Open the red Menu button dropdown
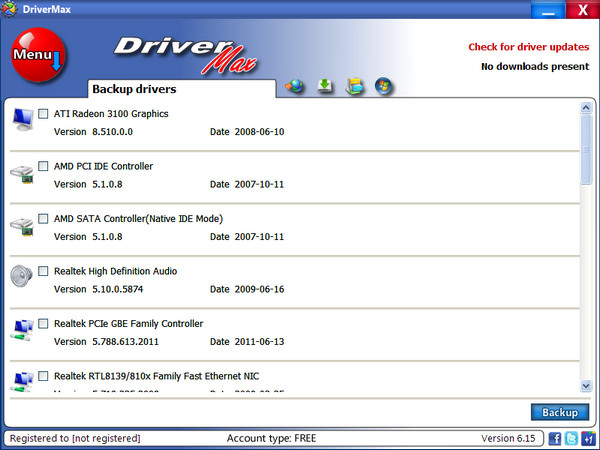This screenshot has height=450, width=600. click(38, 57)
